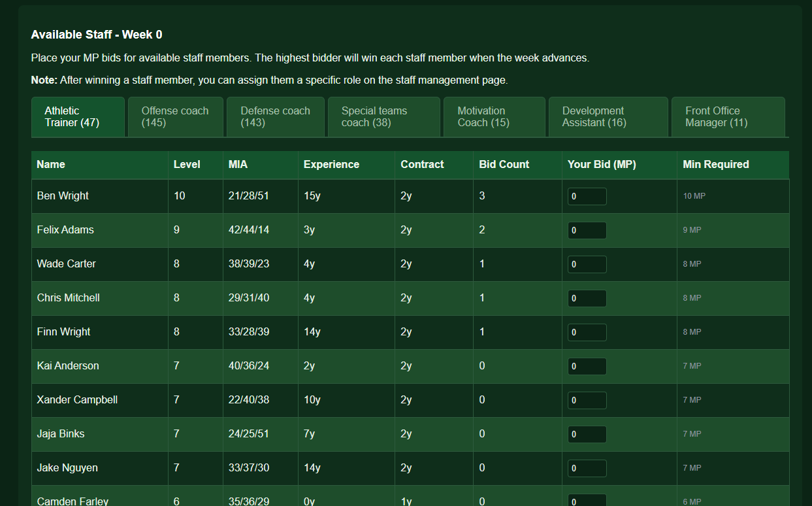
Task: Switch to Development Assistant tab
Action: point(608,117)
